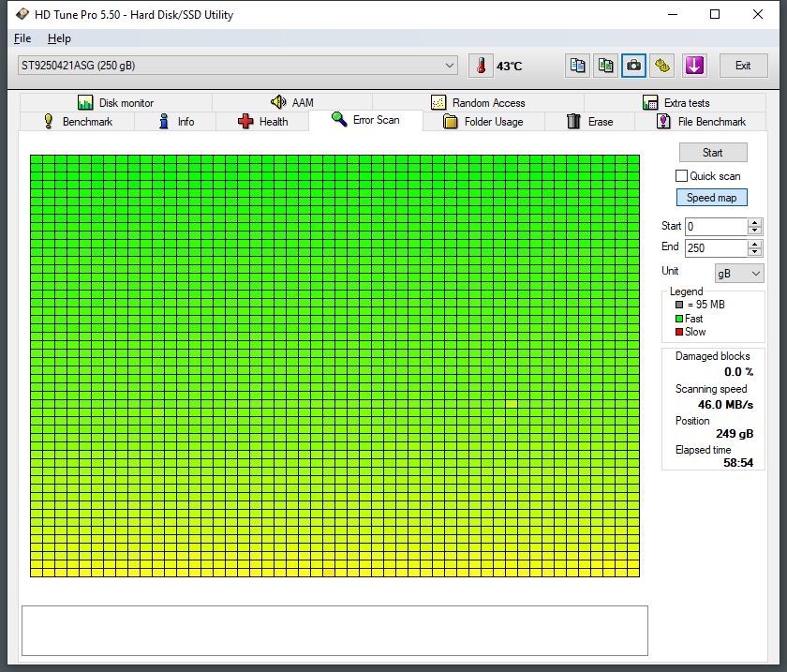Click the HD Tune app icon in title bar

coord(22,14)
